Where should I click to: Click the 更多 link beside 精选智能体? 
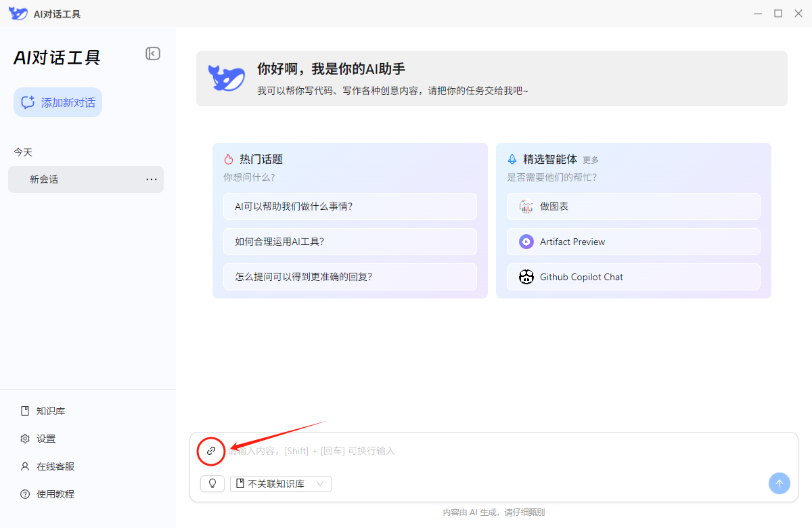pos(591,160)
